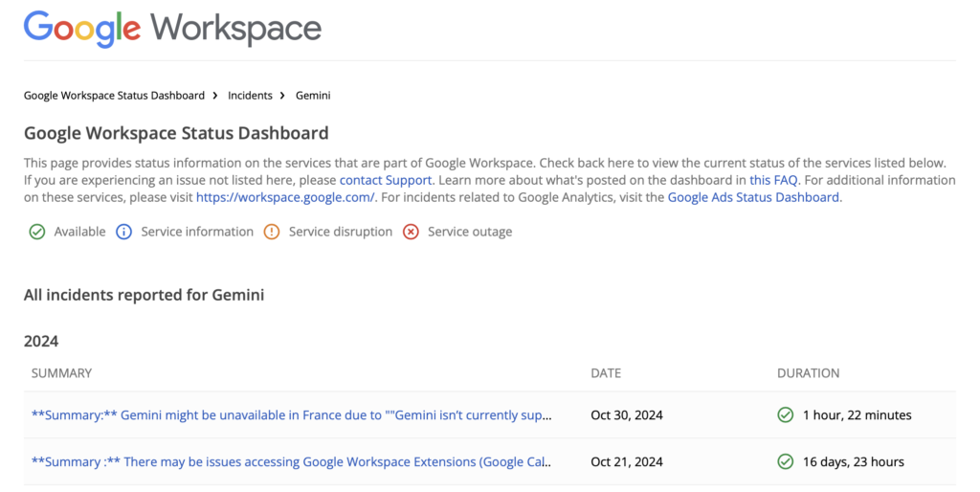This screenshot has height=492, width=980.
Task: Select the Gemini breadcrumb item
Action: (x=313, y=96)
